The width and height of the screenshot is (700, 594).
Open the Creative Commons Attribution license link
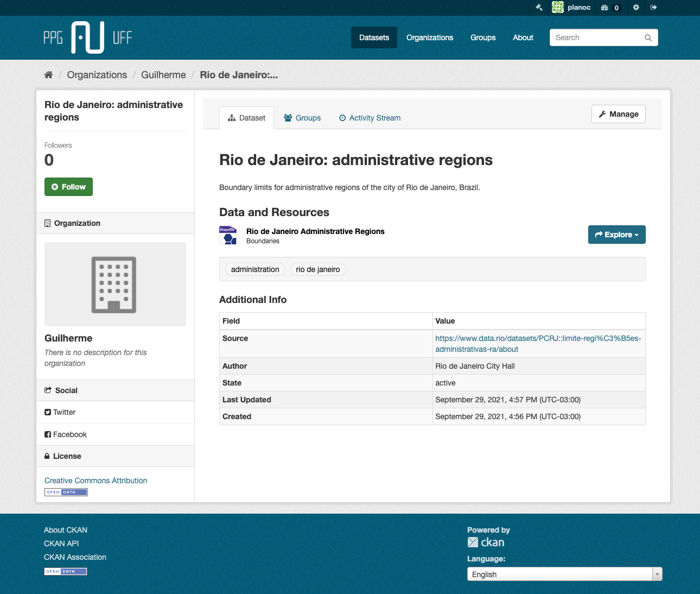[96, 481]
